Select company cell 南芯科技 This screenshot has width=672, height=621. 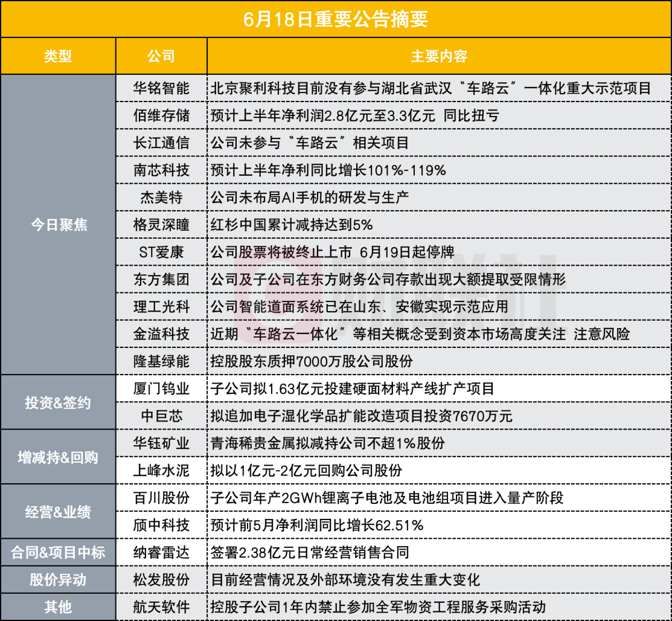pyautogui.click(x=162, y=170)
